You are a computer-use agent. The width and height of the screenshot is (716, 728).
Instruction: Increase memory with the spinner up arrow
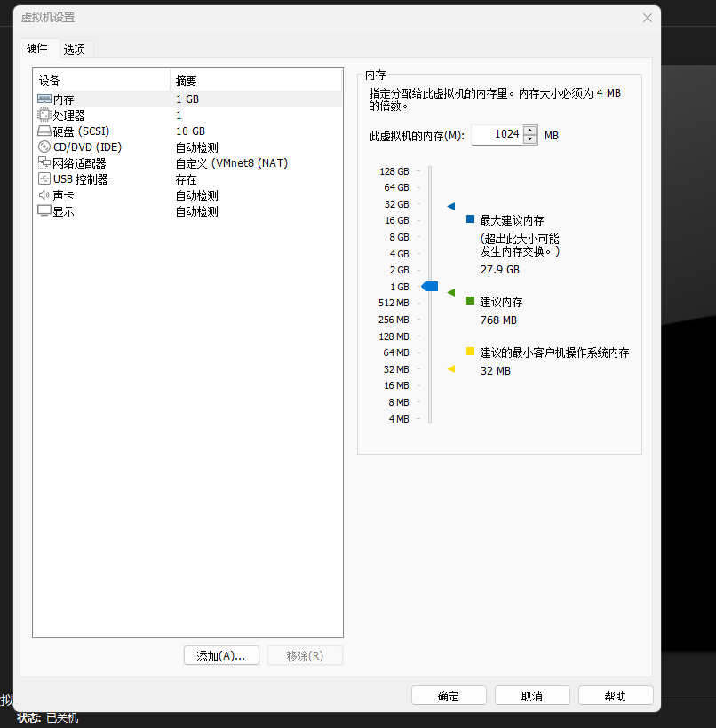(x=530, y=130)
